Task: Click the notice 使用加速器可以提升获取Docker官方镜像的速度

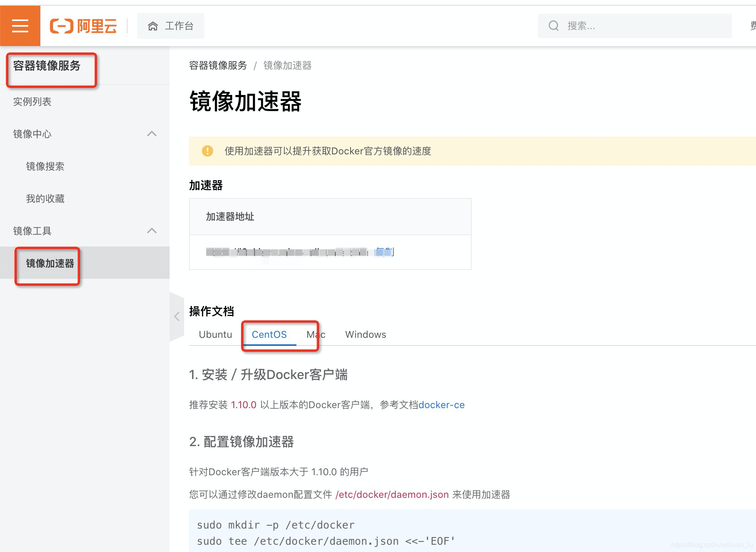Action: click(328, 151)
